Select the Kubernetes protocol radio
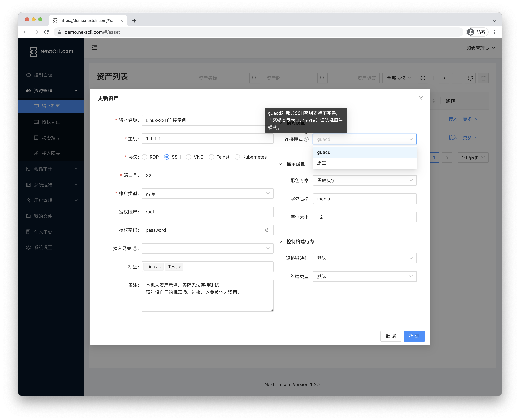The height and width of the screenshot is (420, 520). pyautogui.click(x=237, y=157)
